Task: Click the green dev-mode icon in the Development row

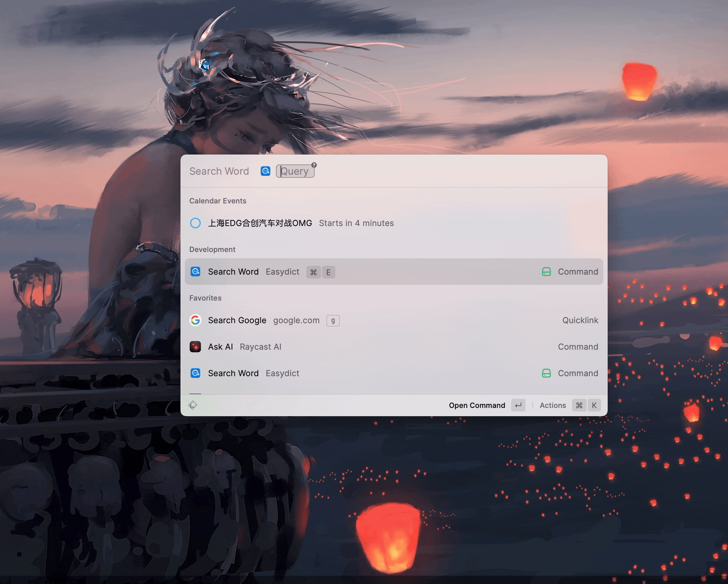Action: 546,272
